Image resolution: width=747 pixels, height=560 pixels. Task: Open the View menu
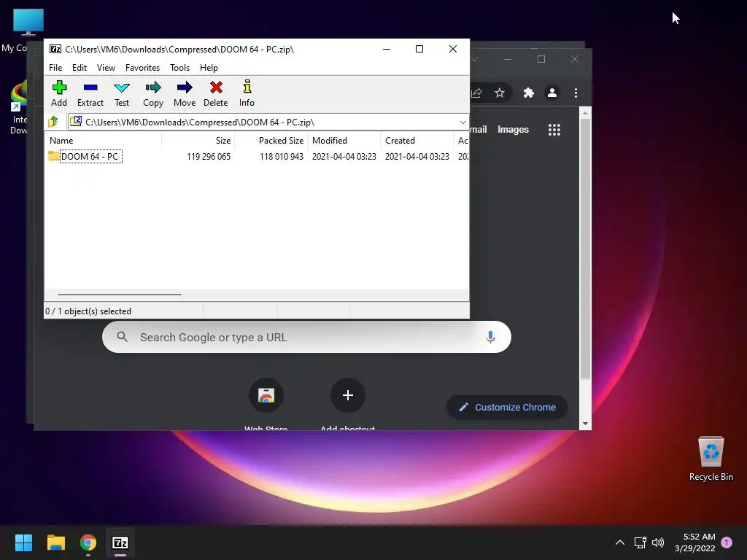pos(106,68)
